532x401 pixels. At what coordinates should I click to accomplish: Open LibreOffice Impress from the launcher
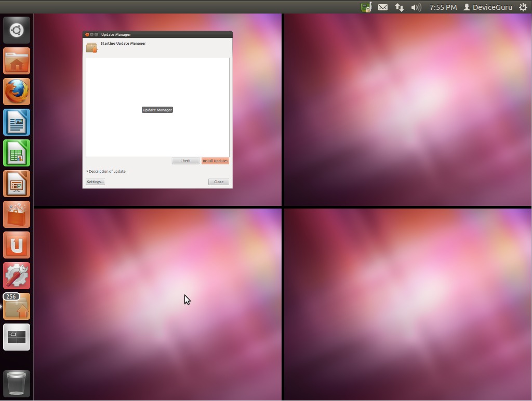[x=17, y=184]
